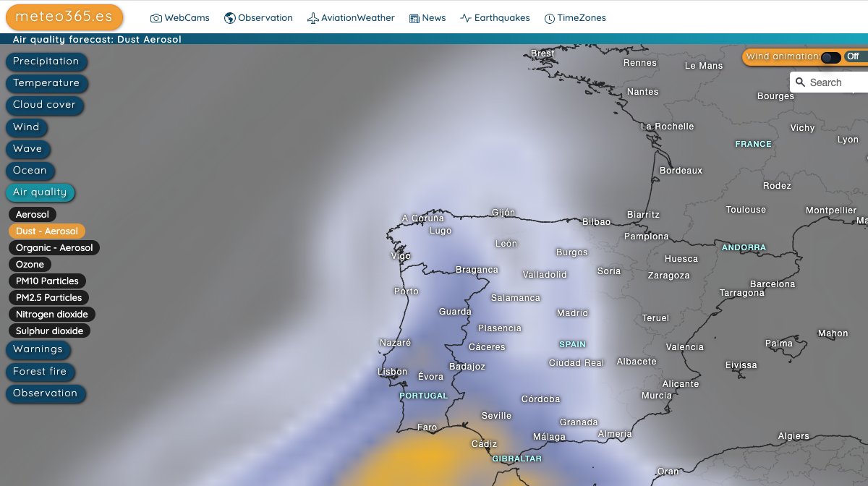868x486 pixels.
Task: Click the Earthquakes pulse icon
Action: tap(466, 18)
